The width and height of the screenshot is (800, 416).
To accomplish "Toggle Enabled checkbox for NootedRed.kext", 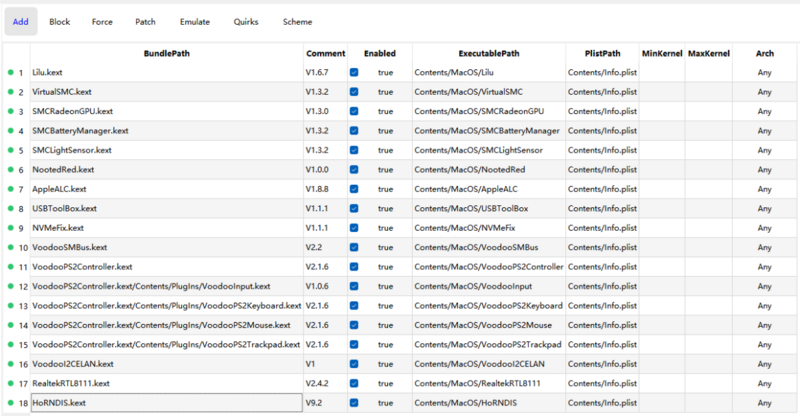I will 354,169.
